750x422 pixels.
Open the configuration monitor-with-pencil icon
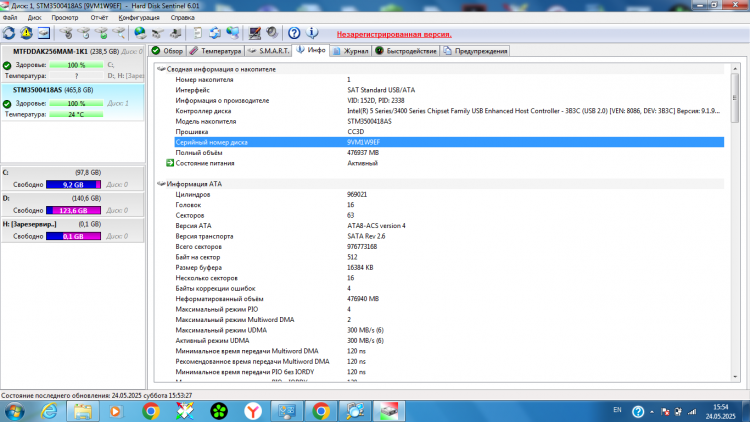click(254, 33)
